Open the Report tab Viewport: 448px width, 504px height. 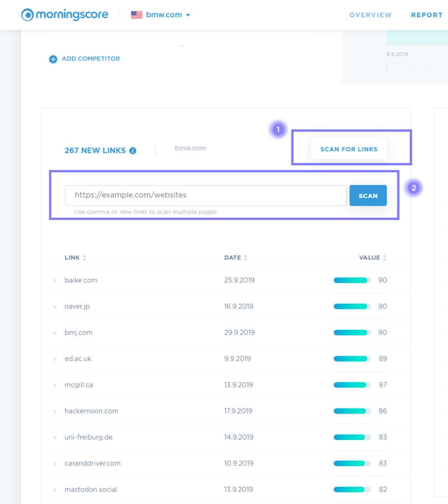pos(427,15)
